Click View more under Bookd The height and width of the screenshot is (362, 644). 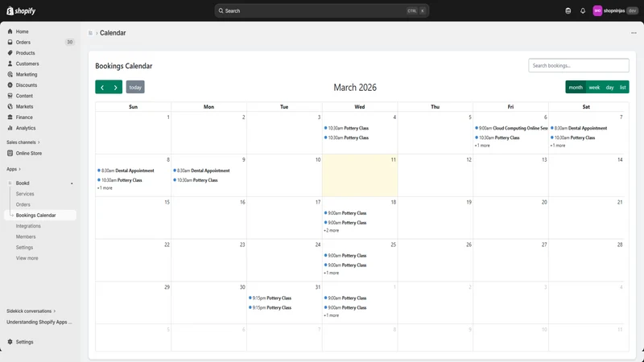(x=27, y=258)
